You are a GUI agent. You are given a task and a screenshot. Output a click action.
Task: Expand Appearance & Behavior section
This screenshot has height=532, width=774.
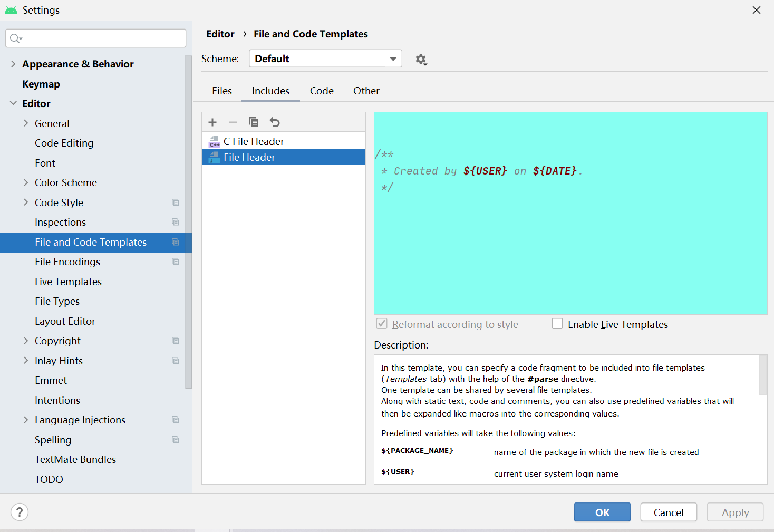coord(13,64)
